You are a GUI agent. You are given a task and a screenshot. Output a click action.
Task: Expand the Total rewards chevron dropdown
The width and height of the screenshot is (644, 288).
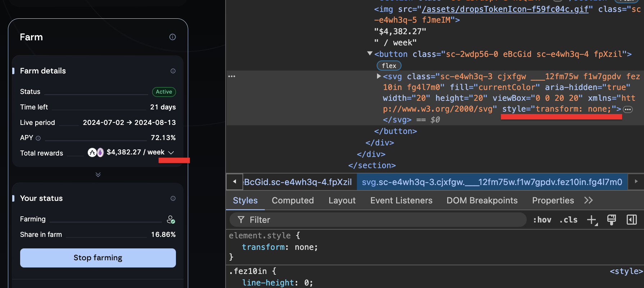[x=171, y=153]
